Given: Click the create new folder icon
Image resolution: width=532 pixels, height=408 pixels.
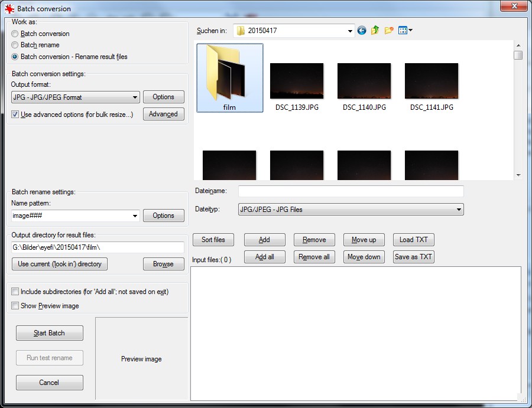Looking at the screenshot, I should [x=389, y=31].
